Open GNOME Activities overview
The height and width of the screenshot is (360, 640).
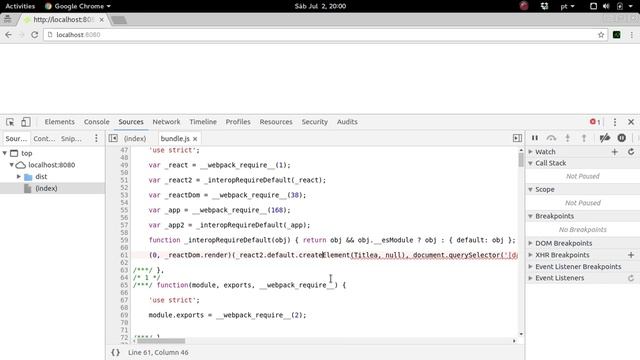[20, 6]
